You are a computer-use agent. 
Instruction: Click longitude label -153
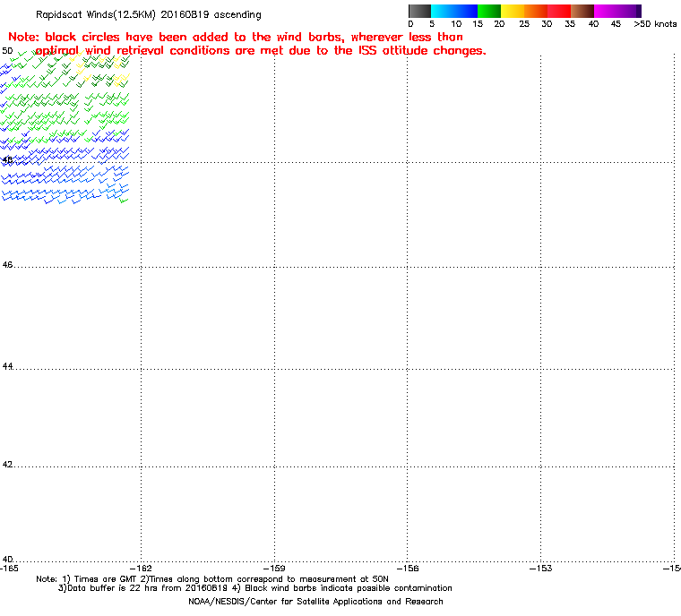pyautogui.click(x=540, y=569)
